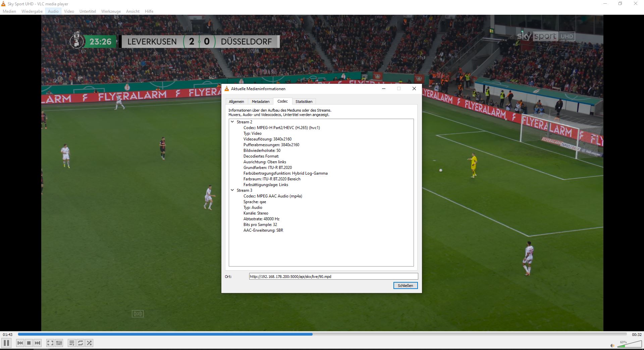Skip to previous media in playlist
Image resolution: width=644 pixels, height=350 pixels.
pos(20,343)
